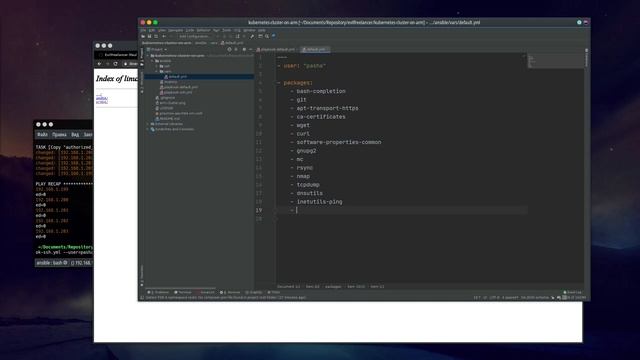This screenshot has height=360, width=640.
Task: Hide the Project panel with the minus icon
Action: [250, 49]
